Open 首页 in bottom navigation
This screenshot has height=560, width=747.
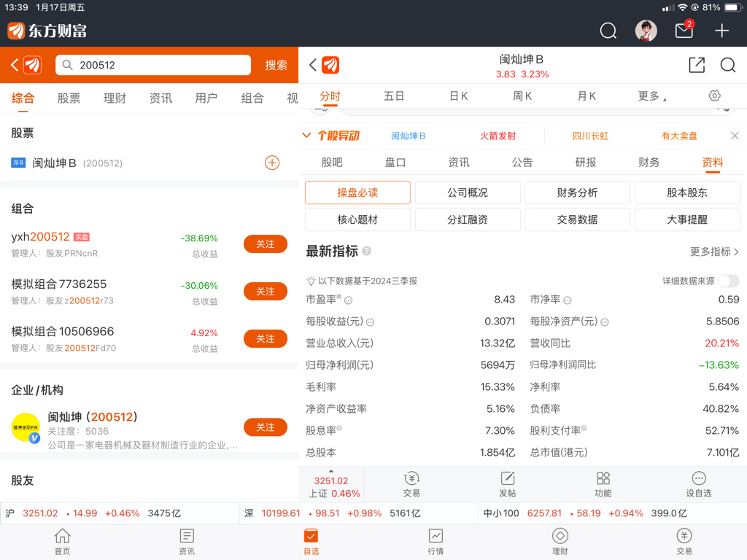click(63, 542)
